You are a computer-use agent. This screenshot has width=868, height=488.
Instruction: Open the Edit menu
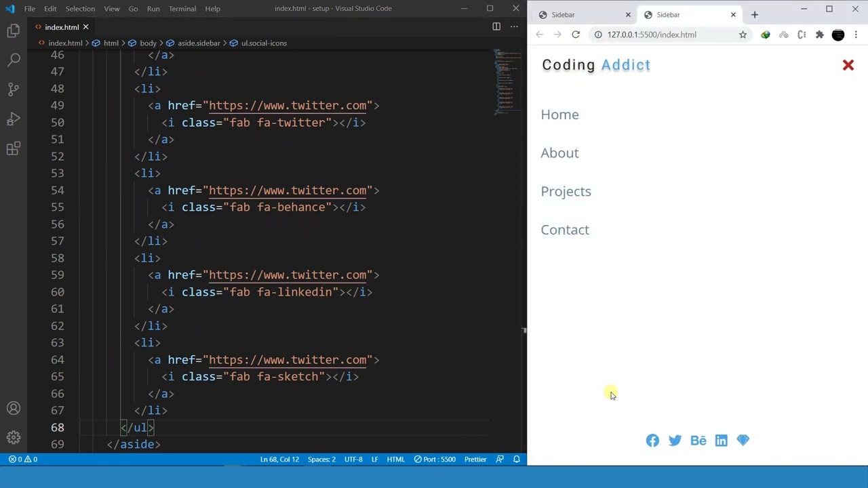pyautogui.click(x=50, y=9)
